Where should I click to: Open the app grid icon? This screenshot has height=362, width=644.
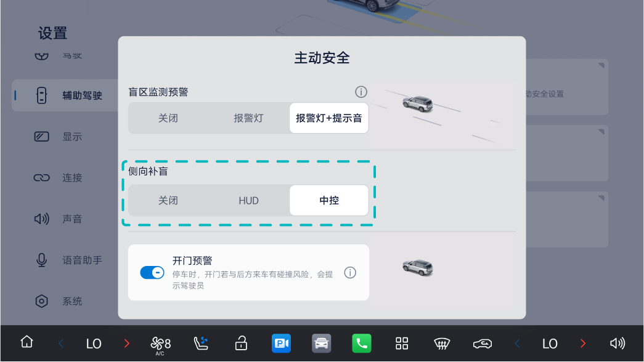pos(402,343)
